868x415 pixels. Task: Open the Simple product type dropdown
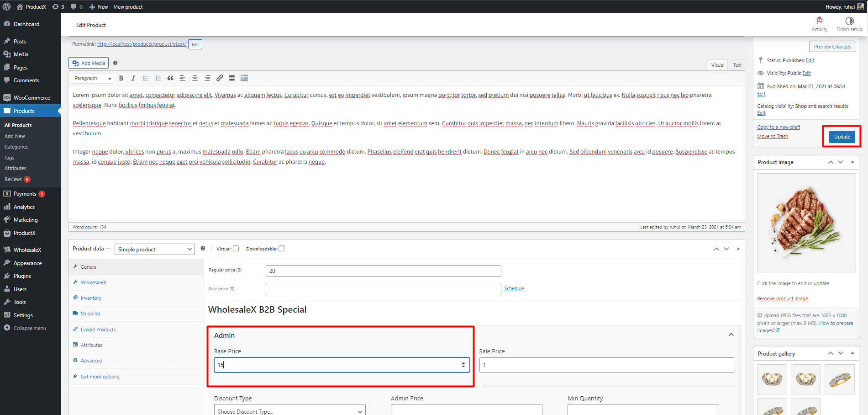(154, 249)
